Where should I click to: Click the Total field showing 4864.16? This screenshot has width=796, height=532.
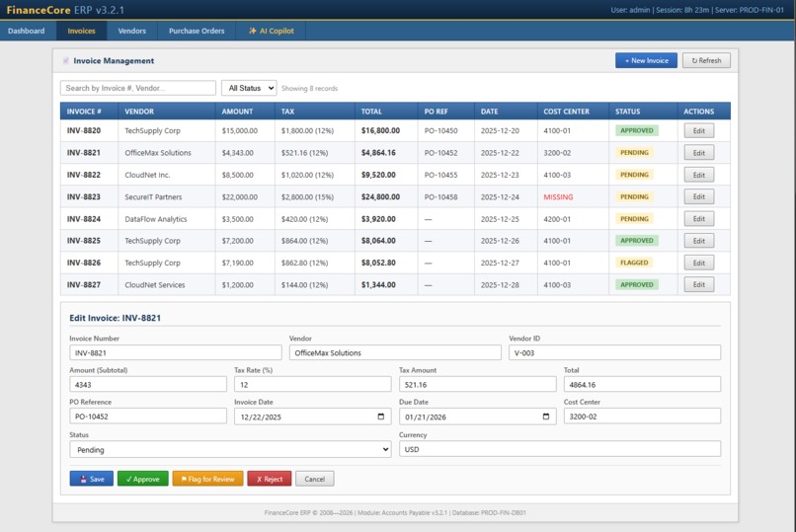pos(642,384)
